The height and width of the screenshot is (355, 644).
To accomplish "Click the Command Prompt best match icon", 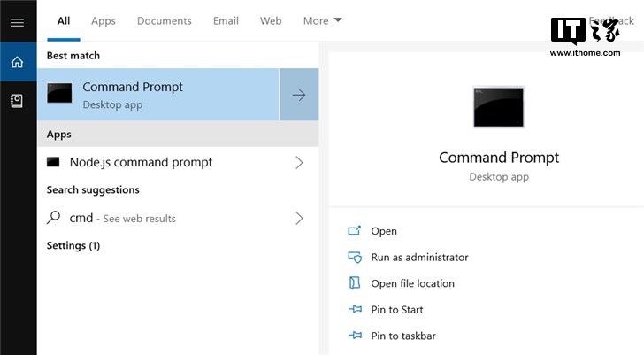I will 59,93.
